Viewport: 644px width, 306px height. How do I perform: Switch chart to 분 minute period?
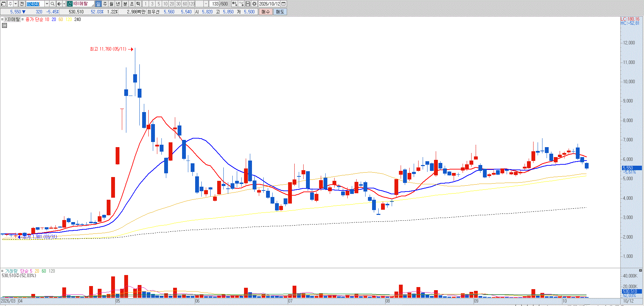(125, 4)
